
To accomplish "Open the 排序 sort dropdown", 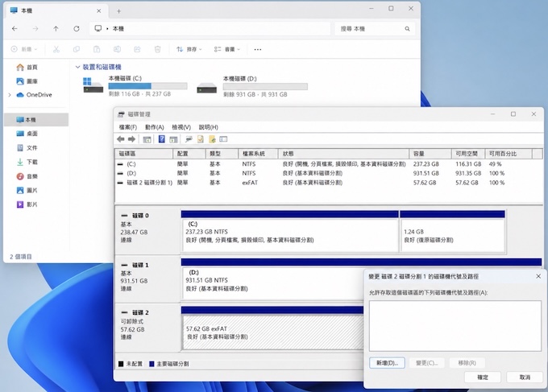I will (189, 49).
